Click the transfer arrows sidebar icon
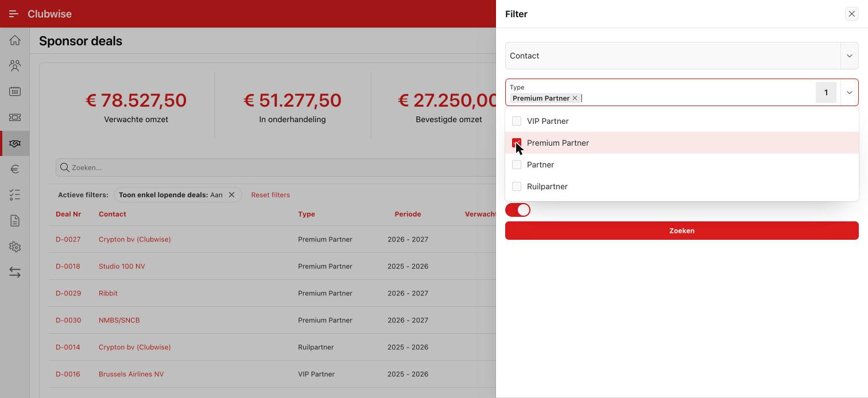Screen dimensions: 868x398 tap(15, 273)
